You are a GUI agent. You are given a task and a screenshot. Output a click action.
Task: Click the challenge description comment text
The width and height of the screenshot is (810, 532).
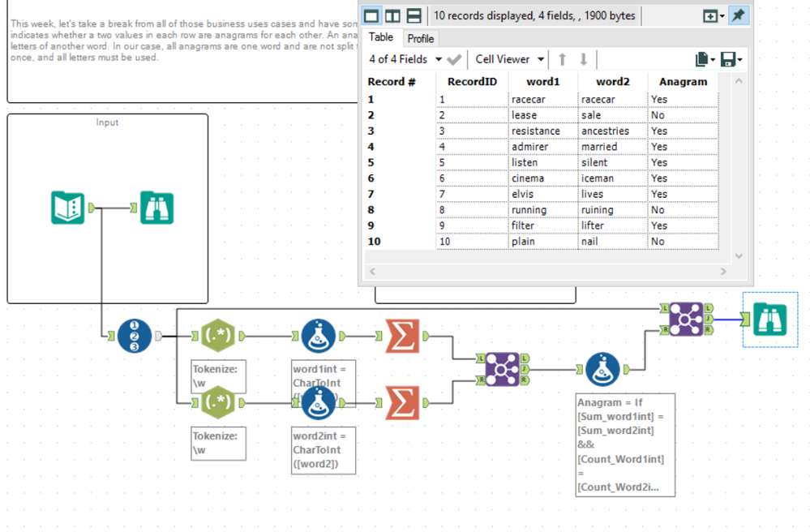(x=183, y=41)
